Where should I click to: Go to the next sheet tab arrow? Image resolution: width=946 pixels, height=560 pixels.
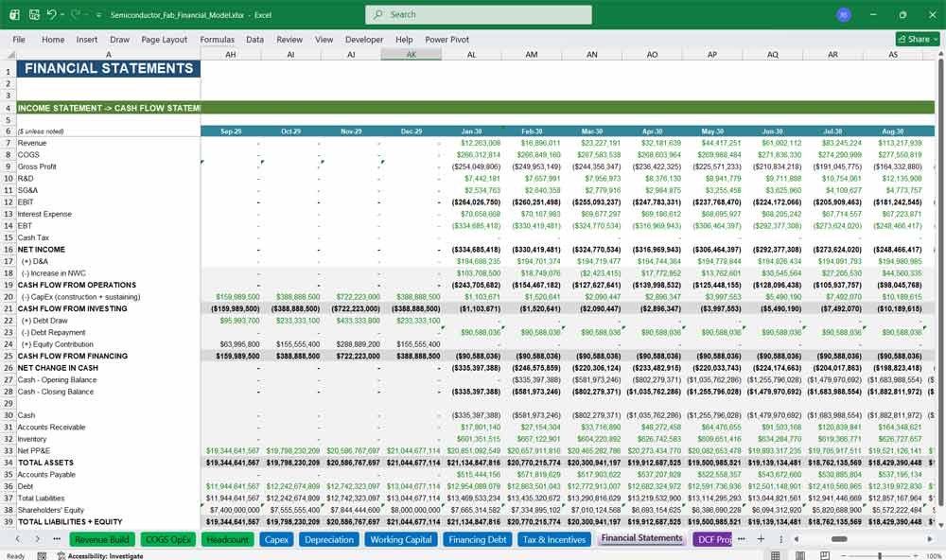38,539
